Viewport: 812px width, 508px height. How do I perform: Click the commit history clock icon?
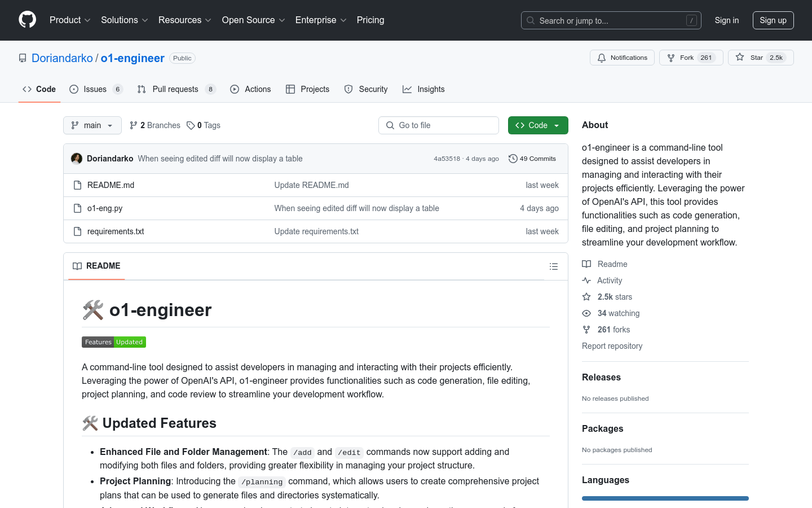[x=513, y=159]
